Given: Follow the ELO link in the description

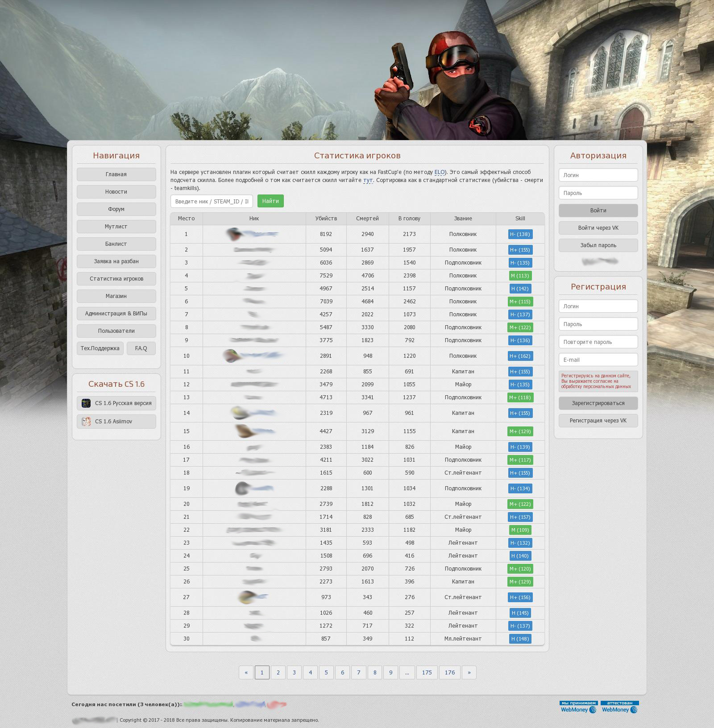Looking at the screenshot, I should 440,172.
